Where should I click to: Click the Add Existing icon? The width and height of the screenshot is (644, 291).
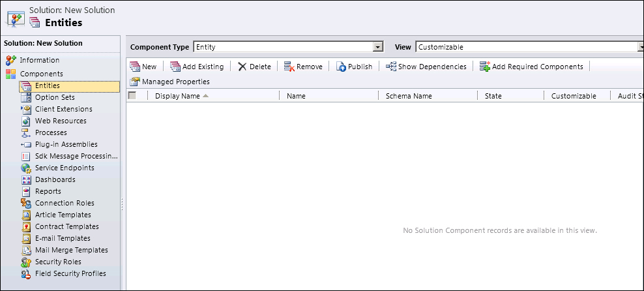(x=175, y=67)
